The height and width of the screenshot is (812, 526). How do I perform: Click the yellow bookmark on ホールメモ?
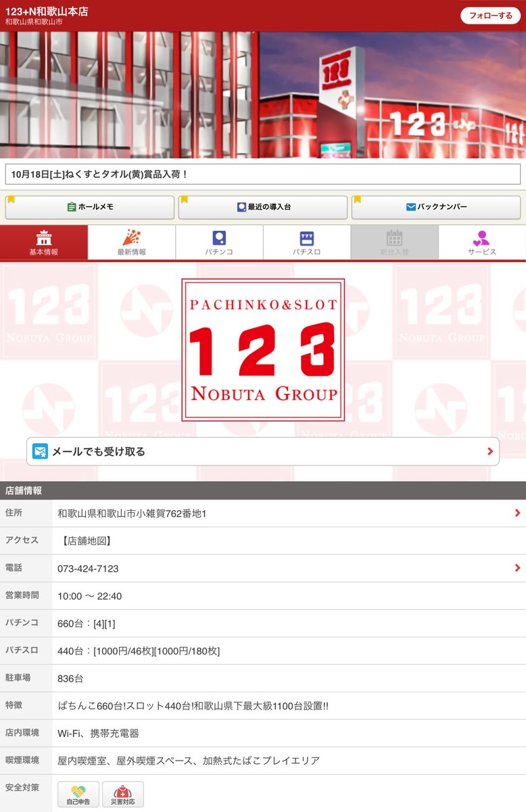11,200
